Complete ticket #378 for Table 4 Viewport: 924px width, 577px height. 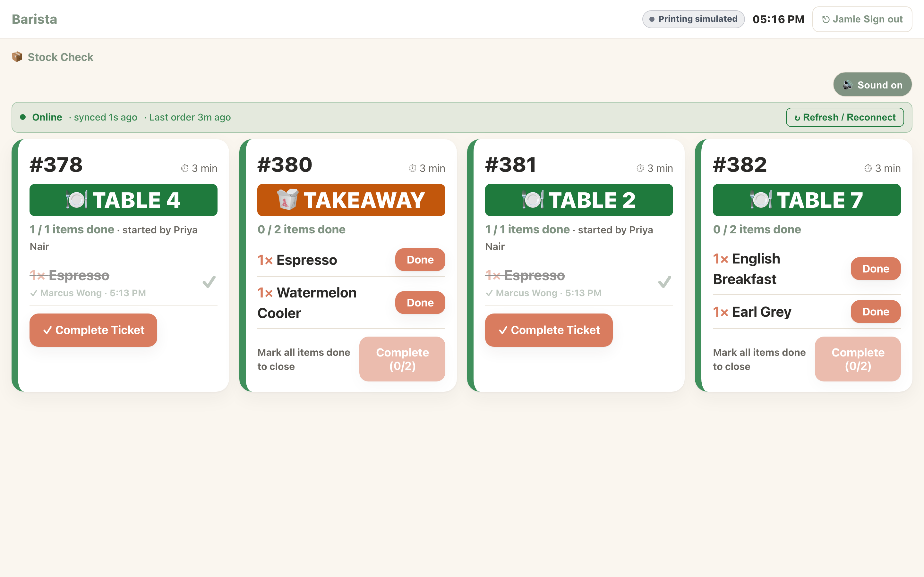[93, 330]
